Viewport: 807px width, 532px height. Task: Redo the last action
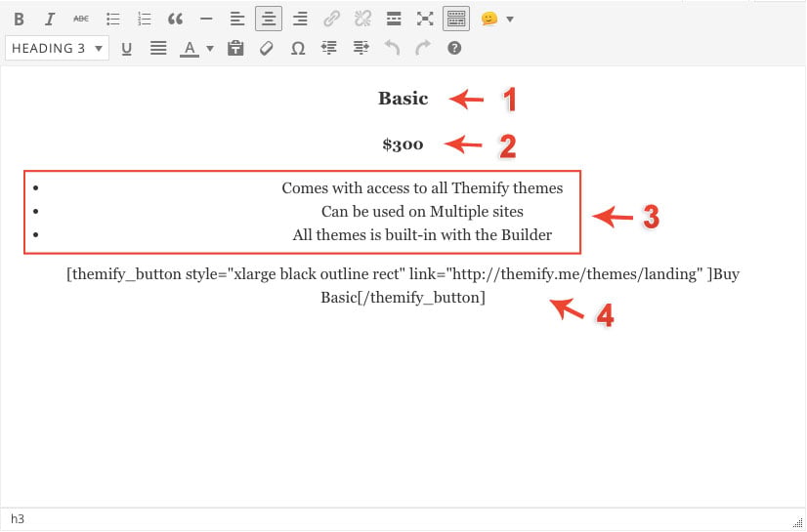click(x=423, y=48)
